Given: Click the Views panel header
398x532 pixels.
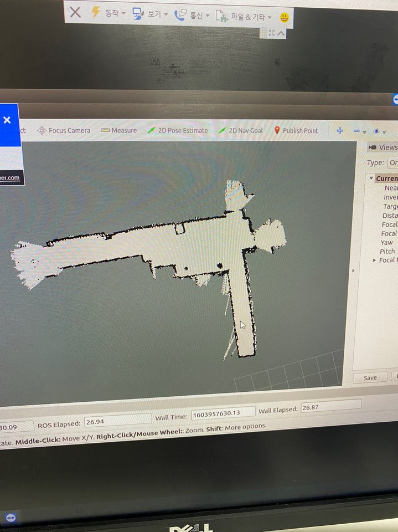Looking at the screenshot, I should 383,147.
